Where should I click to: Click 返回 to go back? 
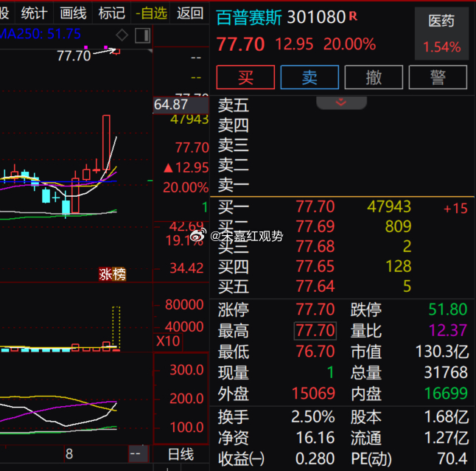(x=190, y=13)
